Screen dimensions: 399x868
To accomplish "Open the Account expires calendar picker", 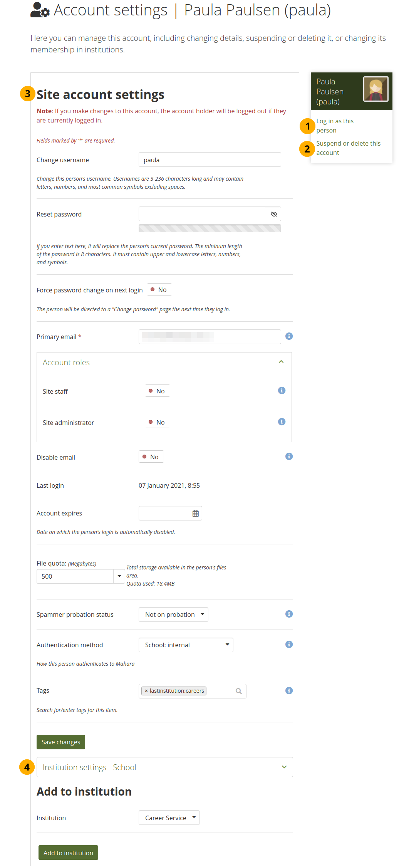I will click(x=196, y=514).
